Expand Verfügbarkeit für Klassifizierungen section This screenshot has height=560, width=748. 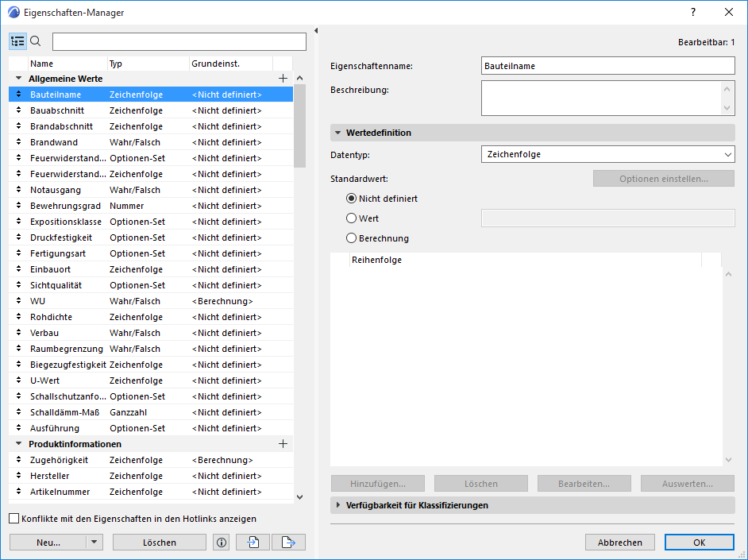337,505
